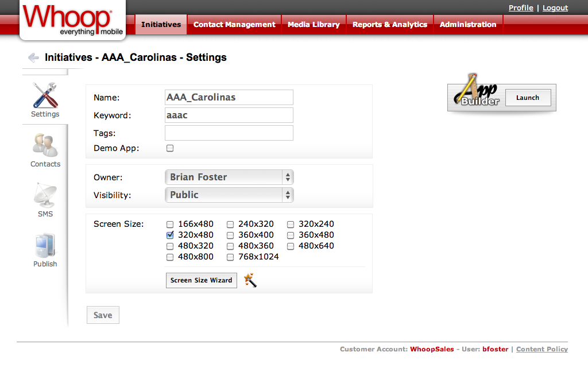The width and height of the screenshot is (588, 387).
Task: Uncheck the 320x480 screen size
Action: click(170, 235)
